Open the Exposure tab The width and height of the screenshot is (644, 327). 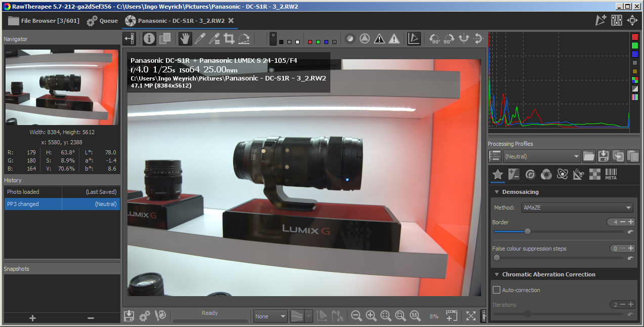(x=514, y=174)
